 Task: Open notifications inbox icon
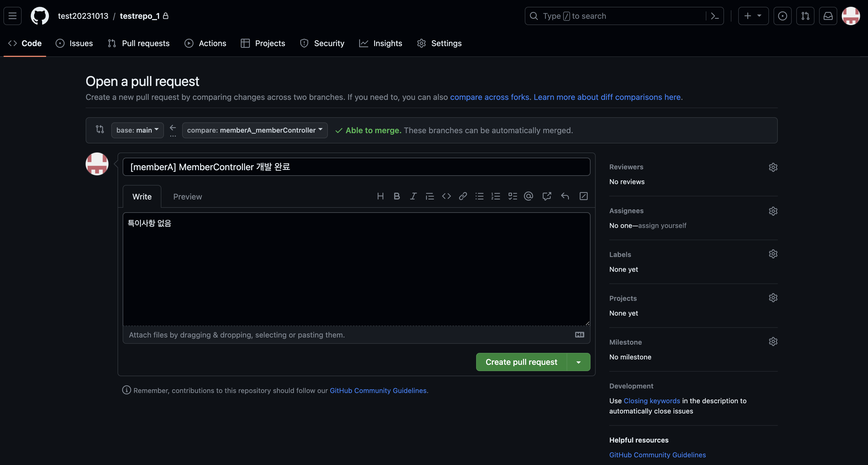828,16
